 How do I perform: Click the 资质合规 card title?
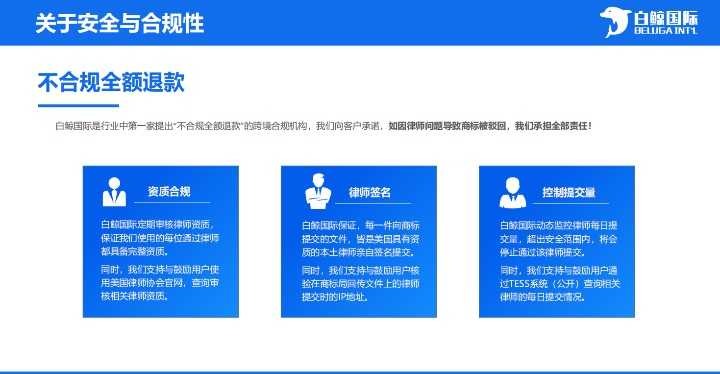169,191
